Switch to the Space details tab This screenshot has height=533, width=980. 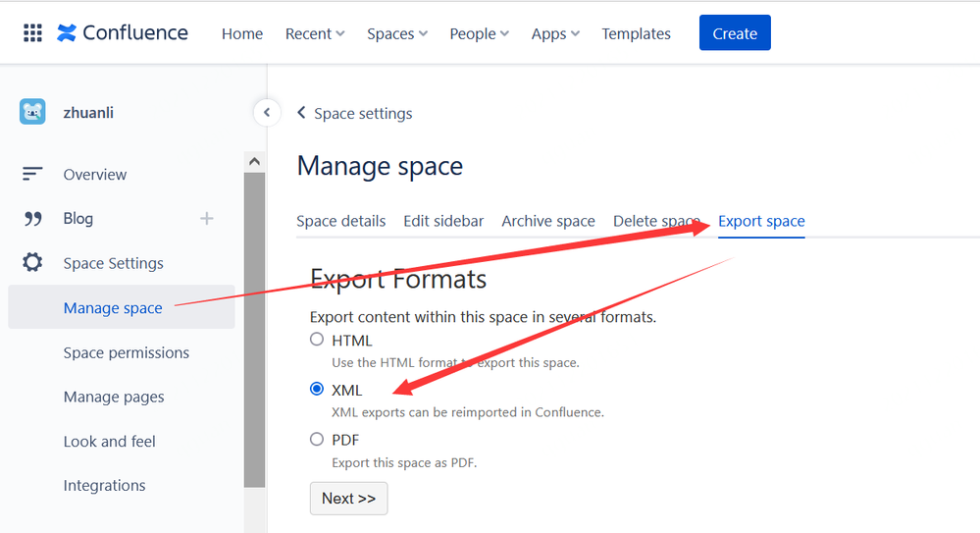click(340, 221)
